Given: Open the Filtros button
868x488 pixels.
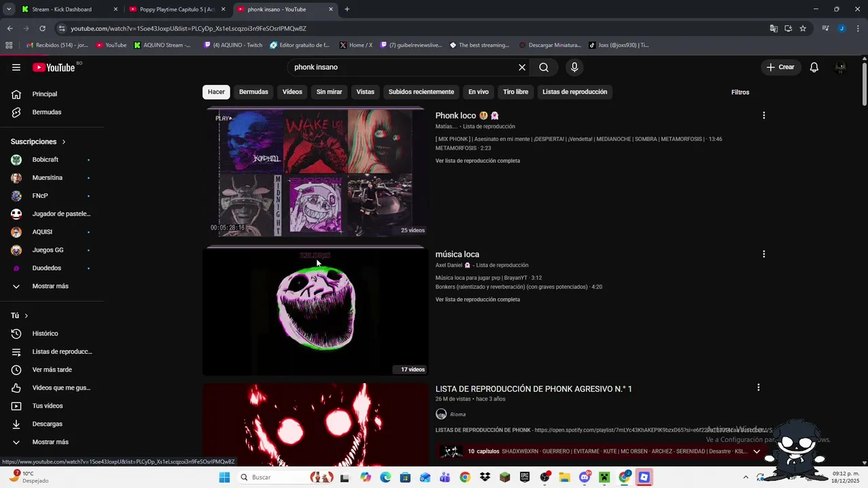Looking at the screenshot, I should coord(741,92).
